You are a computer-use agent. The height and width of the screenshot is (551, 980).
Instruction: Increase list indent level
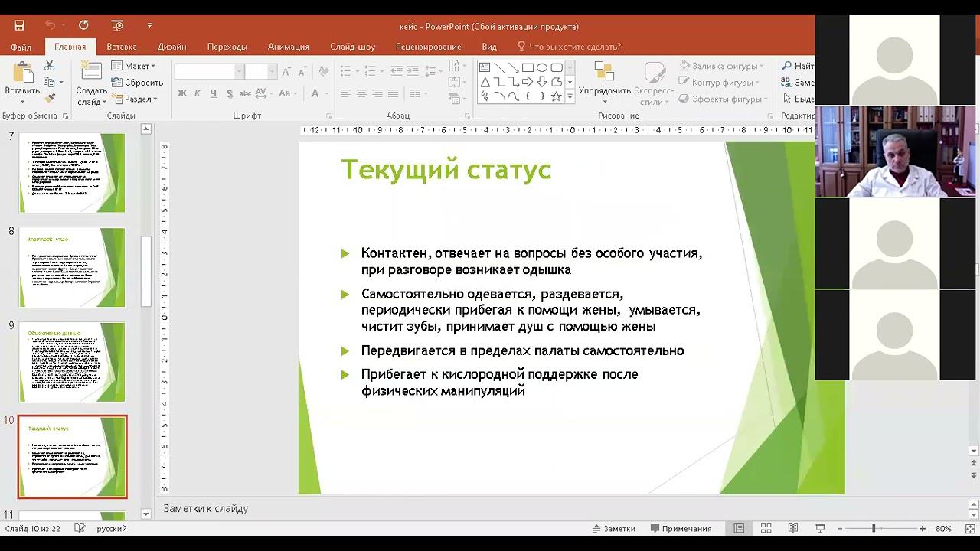click(413, 70)
